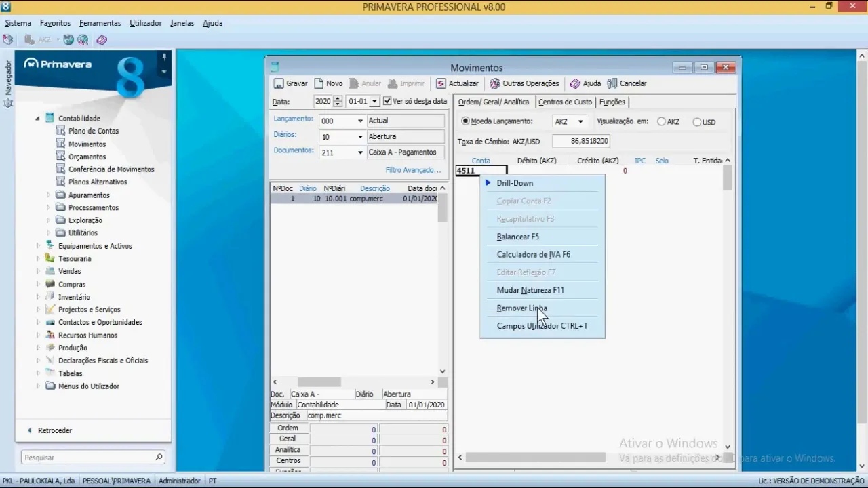Click the Taxa de Câmbio value field
Viewport: 868px width, 488px height.
[x=581, y=141]
